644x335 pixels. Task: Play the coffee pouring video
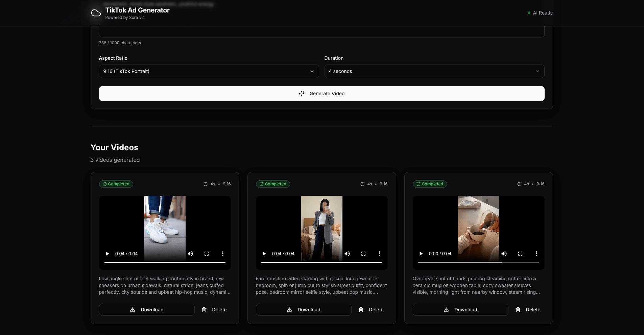tap(421, 254)
